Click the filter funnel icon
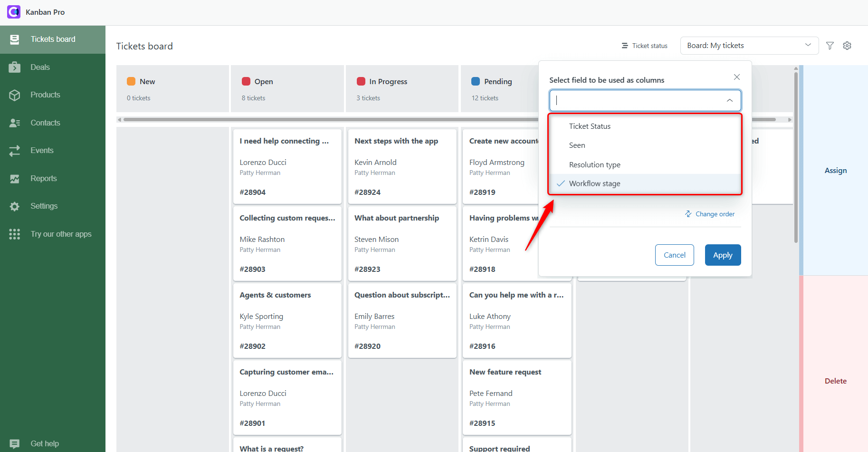The image size is (868, 452). pyautogui.click(x=830, y=46)
